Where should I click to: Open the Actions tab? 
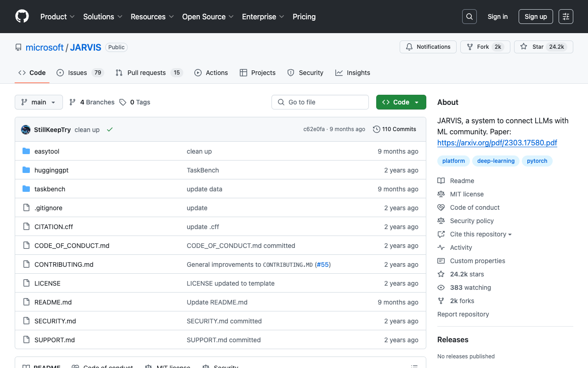pyautogui.click(x=211, y=73)
